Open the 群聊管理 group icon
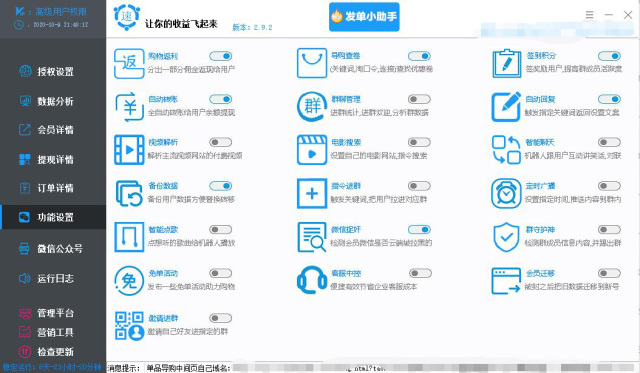The height and width of the screenshot is (373, 640). point(312,107)
